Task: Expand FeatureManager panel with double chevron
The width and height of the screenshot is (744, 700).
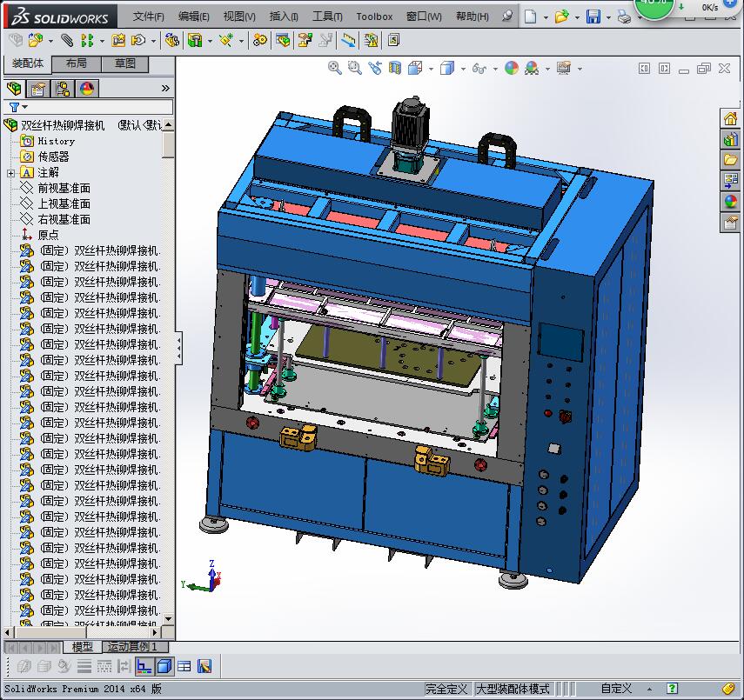Action: (x=165, y=88)
